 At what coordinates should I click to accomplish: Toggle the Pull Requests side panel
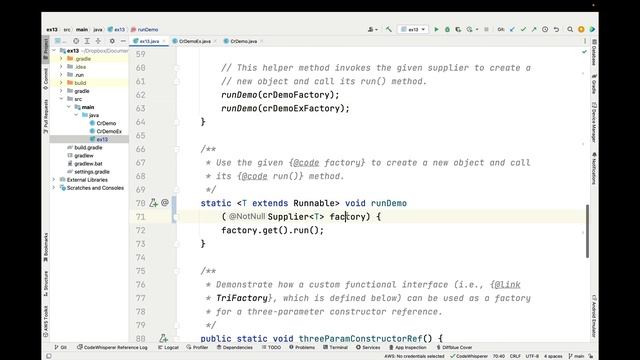tap(45, 116)
